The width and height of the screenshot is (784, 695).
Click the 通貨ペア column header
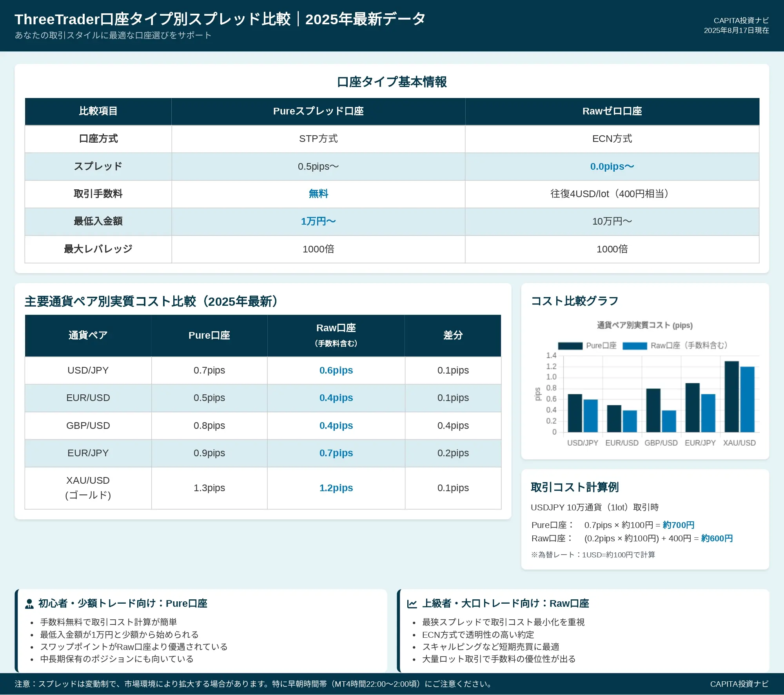click(88, 336)
